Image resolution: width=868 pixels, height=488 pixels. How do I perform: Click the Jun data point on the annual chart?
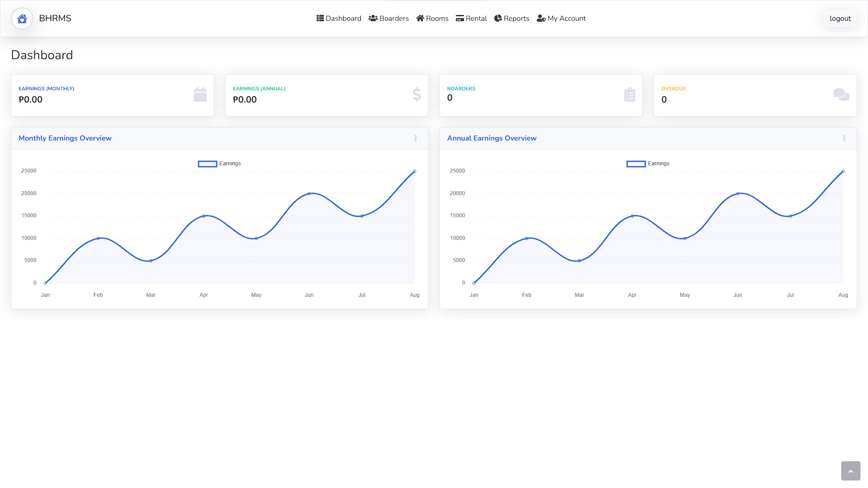tap(738, 194)
